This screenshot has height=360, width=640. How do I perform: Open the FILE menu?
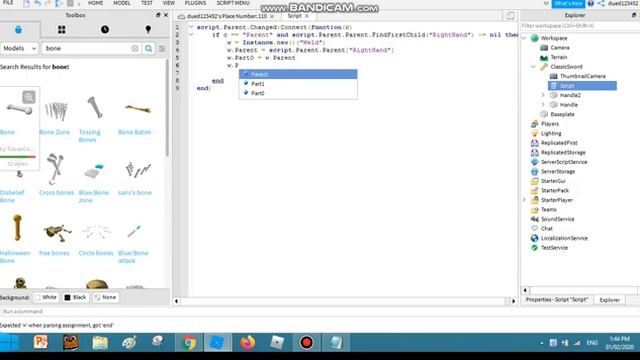pos(8,3)
